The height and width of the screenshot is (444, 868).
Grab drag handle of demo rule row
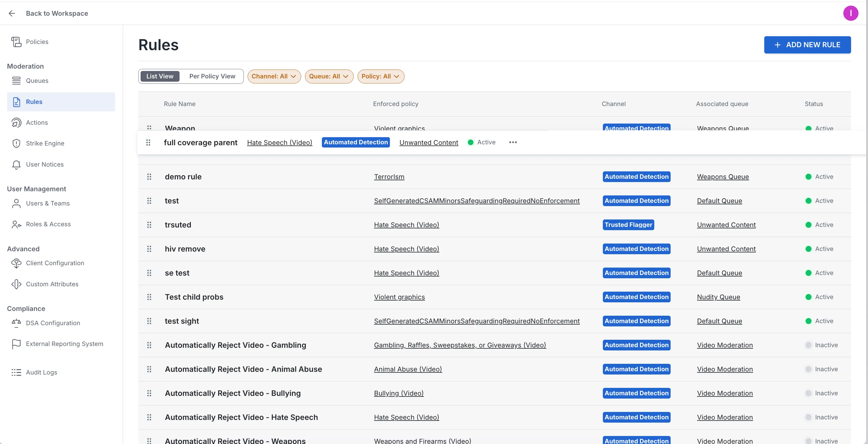(x=149, y=177)
